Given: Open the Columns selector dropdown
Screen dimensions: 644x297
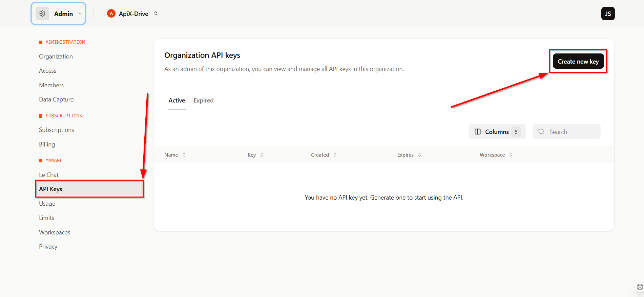Looking at the screenshot, I should (497, 132).
